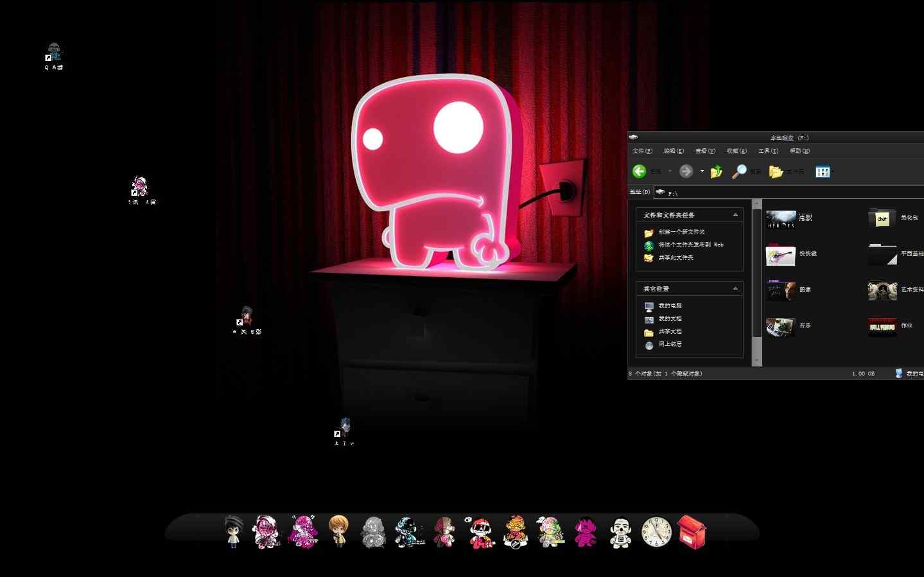
Task: Collapse the 其它位置 panel chevron
Action: click(x=735, y=289)
